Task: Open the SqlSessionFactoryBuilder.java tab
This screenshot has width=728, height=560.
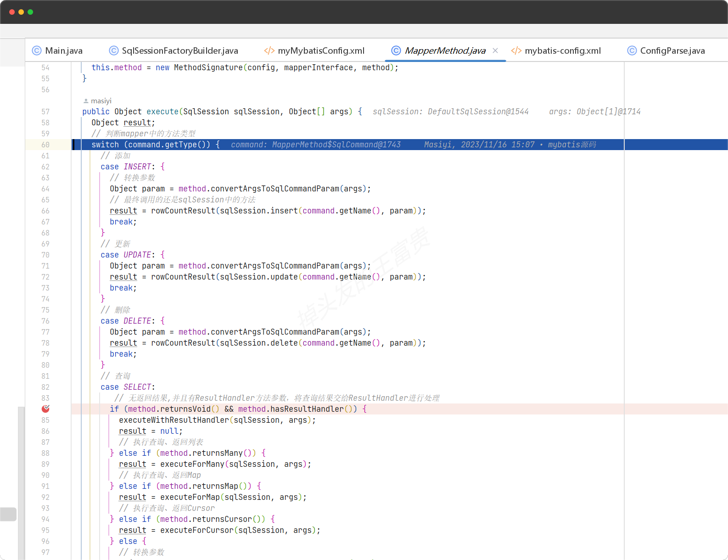Action: 174,50
